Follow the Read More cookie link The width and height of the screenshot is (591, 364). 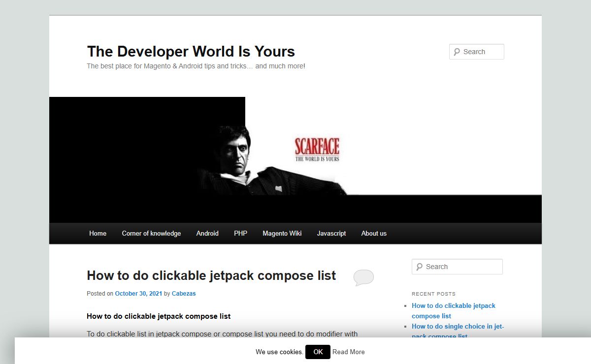349,352
